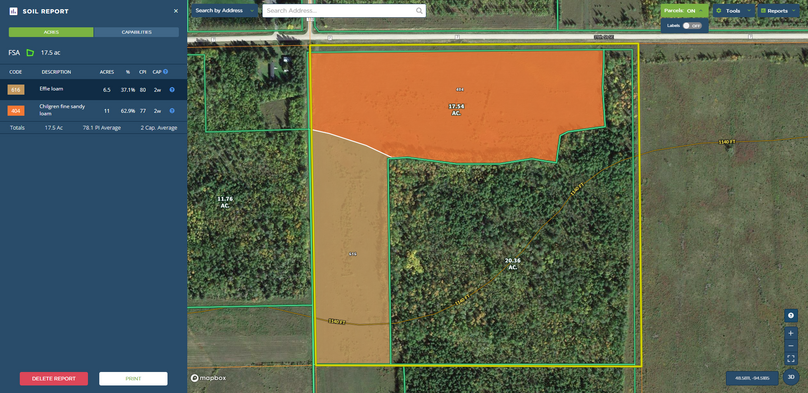This screenshot has width=808, height=393.
Task: Click the 17.5 ac FSA label
Action: pos(51,53)
